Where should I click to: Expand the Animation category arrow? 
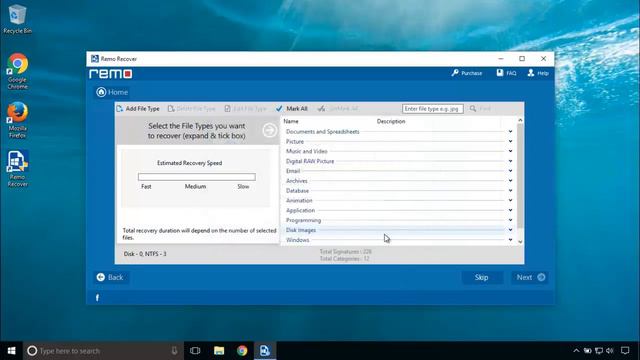pos(510,200)
